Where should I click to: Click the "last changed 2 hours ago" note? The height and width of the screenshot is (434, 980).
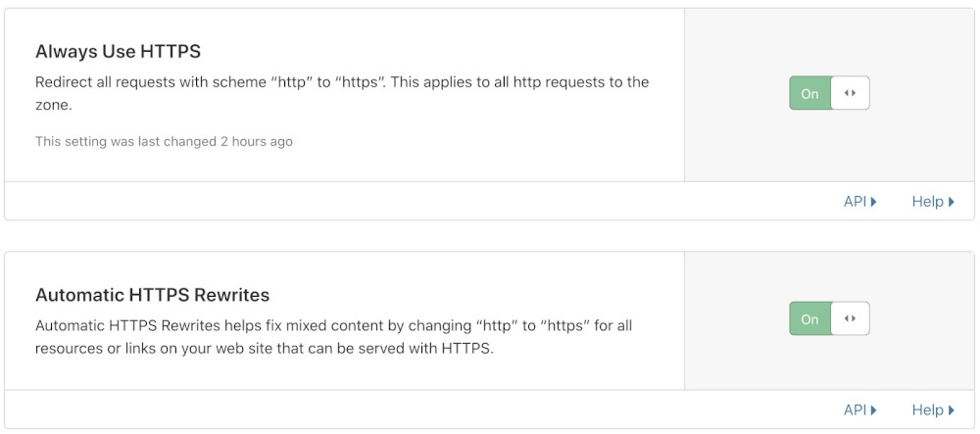(164, 142)
